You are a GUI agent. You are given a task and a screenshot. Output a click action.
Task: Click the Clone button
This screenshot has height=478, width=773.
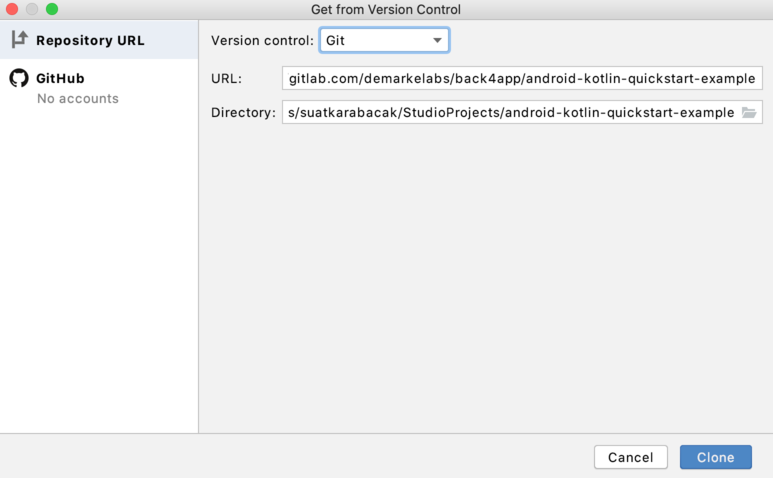[715, 457]
